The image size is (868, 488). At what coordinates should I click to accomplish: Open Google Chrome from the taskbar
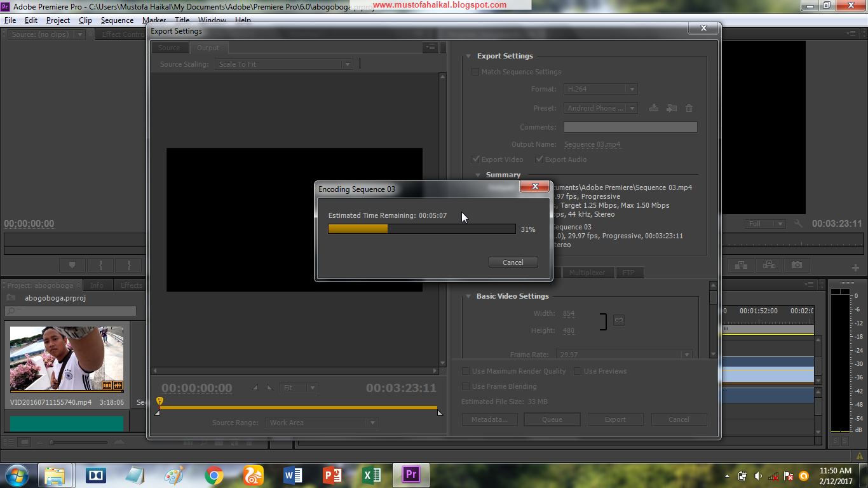(214, 475)
